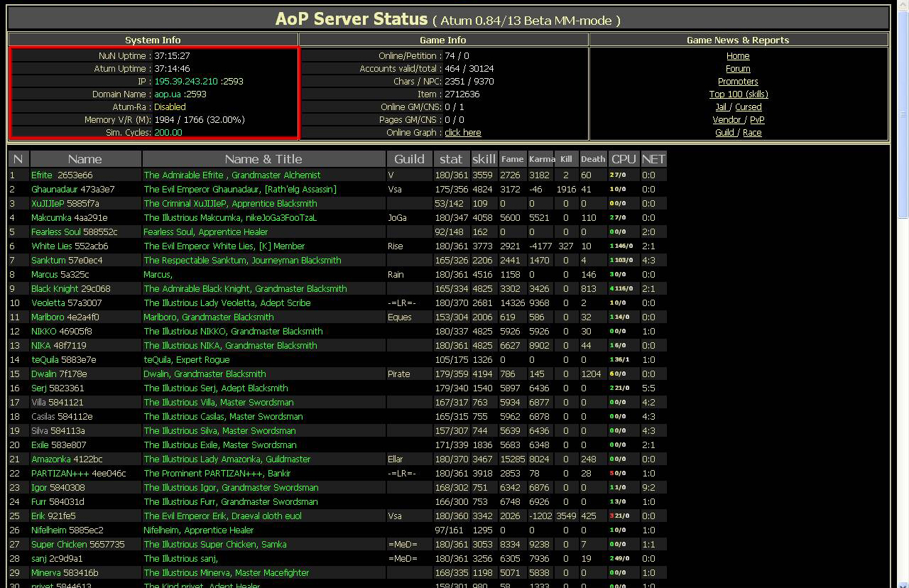The width and height of the screenshot is (909, 588).
Task: Open Top 100 (skills) ranking
Action: coord(738,94)
